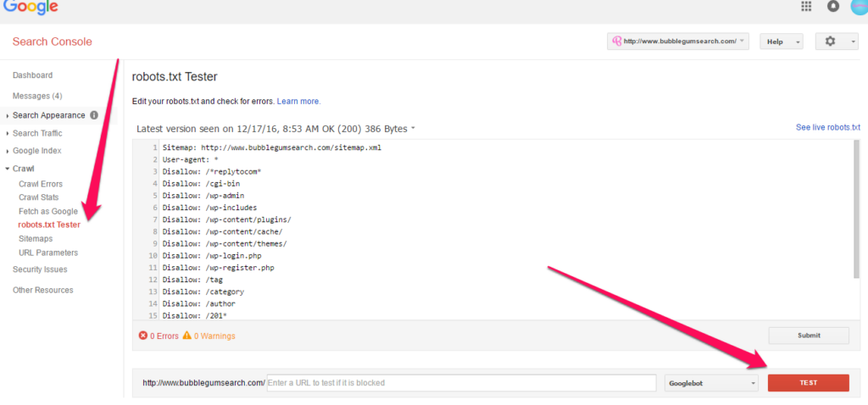868x405 pixels.
Task: Open Other Resources
Action: tap(42, 290)
